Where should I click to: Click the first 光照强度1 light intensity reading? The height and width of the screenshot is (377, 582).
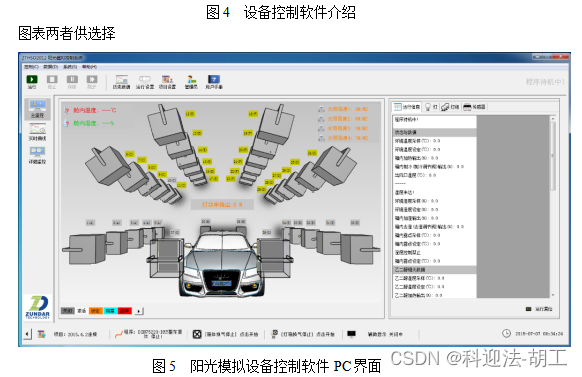click(x=347, y=109)
